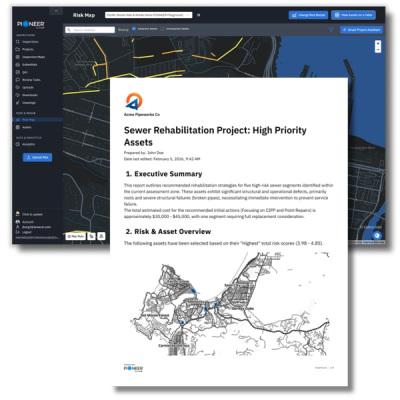Click the Risk Map sidebar icon
Screen dimensions: 400x400
18,120
